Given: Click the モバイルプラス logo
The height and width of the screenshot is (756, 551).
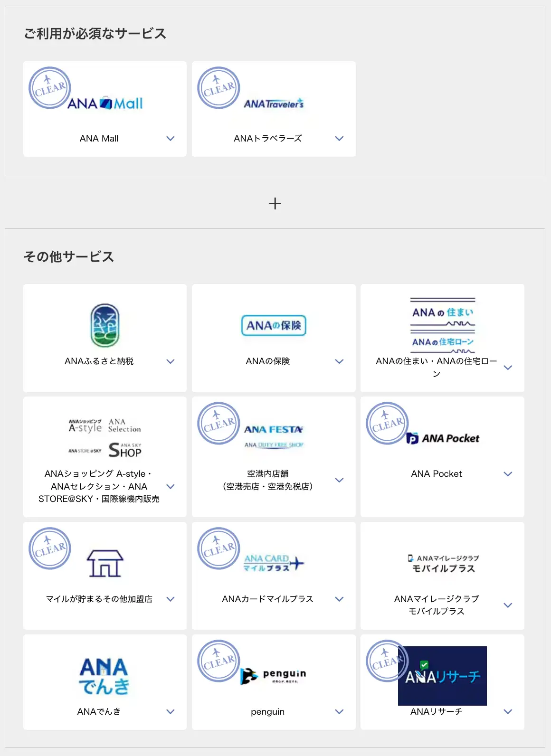Looking at the screenshot, I should (x=443, y=564).
